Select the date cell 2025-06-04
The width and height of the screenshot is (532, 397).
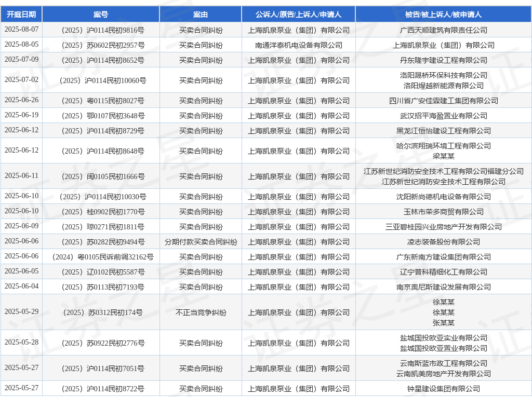tap(21, 286)
